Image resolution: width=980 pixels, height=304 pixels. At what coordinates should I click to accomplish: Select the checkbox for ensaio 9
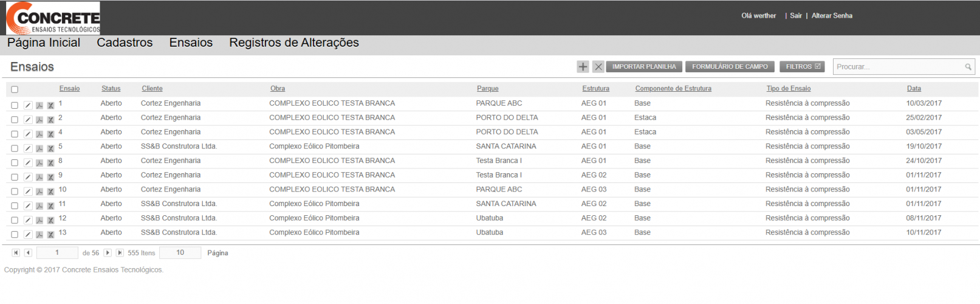click(15, 177)
